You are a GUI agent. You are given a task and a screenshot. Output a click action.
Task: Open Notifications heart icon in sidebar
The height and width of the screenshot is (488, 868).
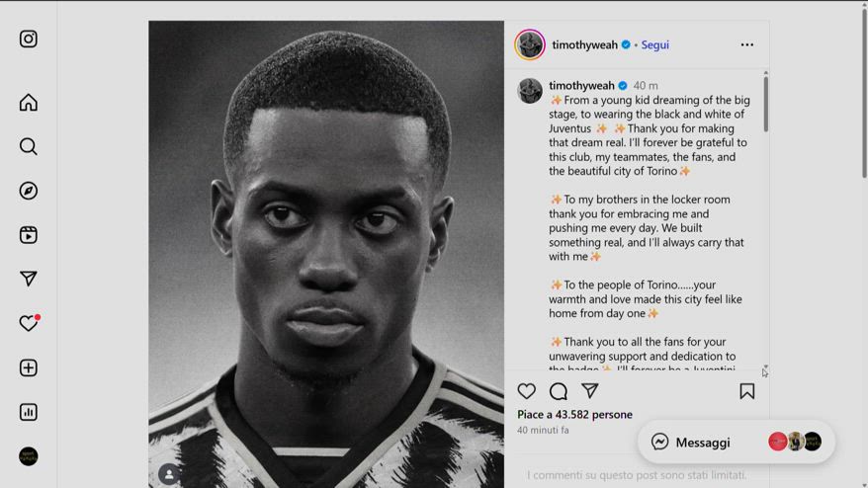coord(29,323)
